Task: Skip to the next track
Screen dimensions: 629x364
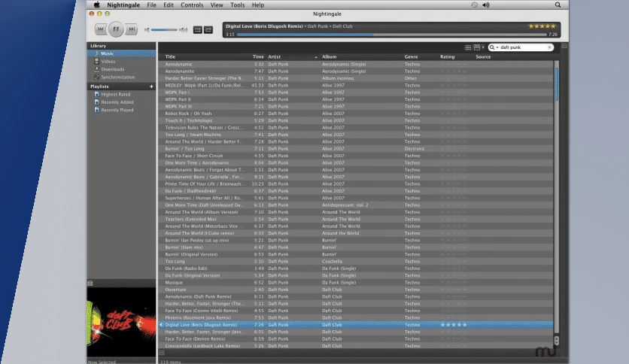Action: point(131,29)
